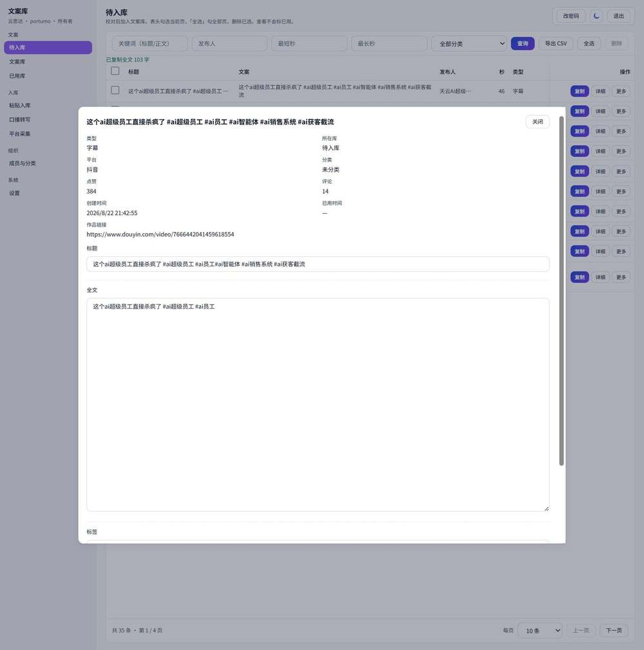Click the resize handle of the 全文 text area
Screen dimensions: 644x650
coord(547,509)
